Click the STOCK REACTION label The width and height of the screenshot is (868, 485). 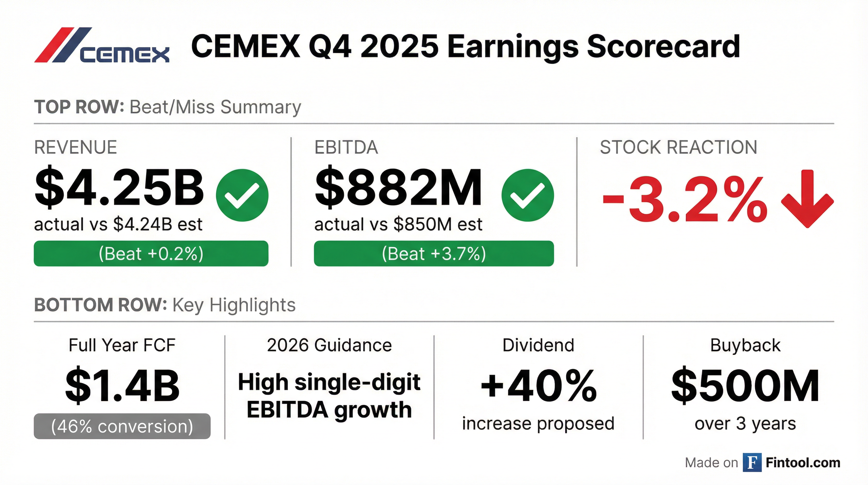(x=678, y=147)
